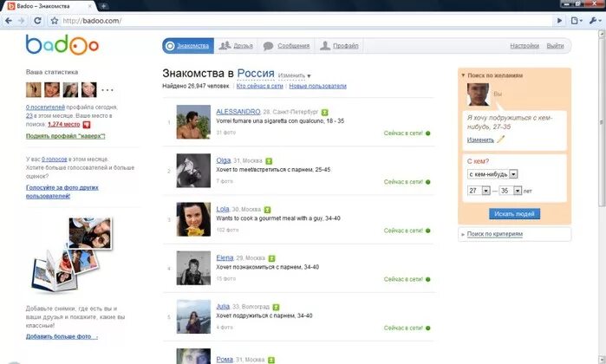Click ALESSANDRO's profile photo thumbnail
The width and height of the screenshot is (606, 364).
[193, 121]
